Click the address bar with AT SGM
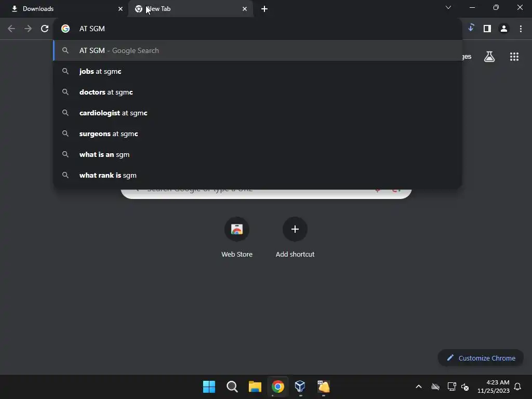This screenshot has height=399, width=532. [257, 29]
